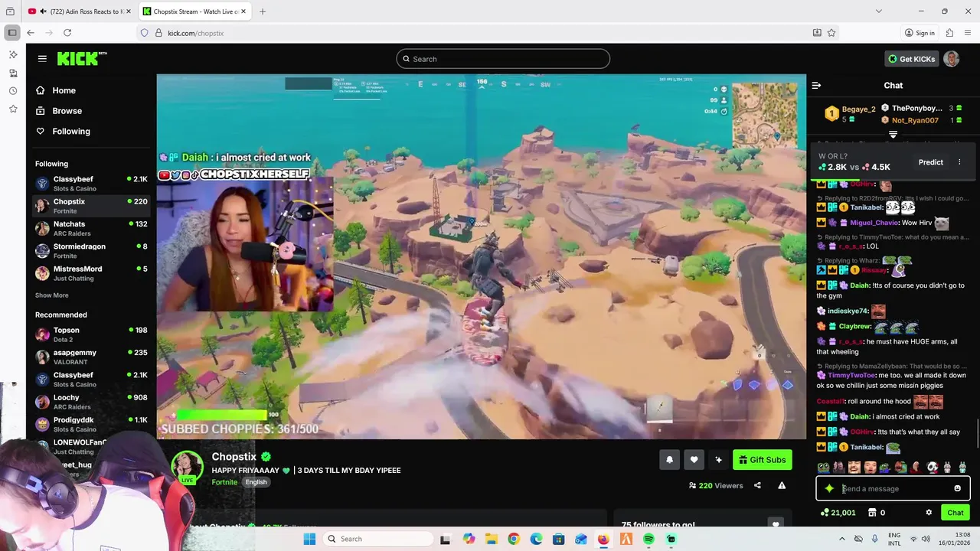Click the Firefox Sign in button
Screen dimensions: 980x551
click(920, 33)
